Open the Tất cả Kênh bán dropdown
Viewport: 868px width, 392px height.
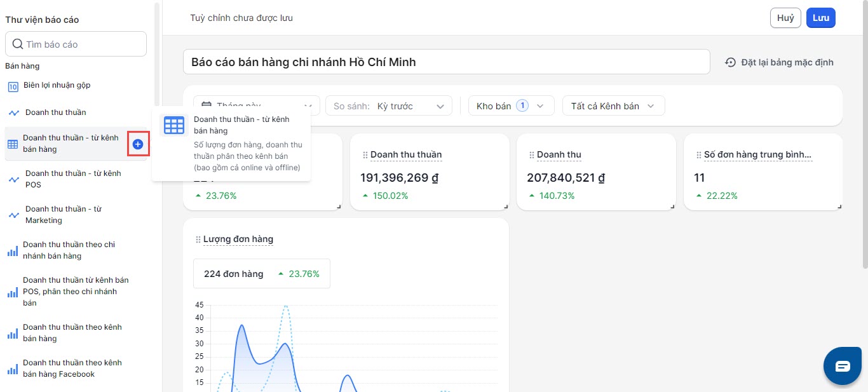(x=613, y=106)
